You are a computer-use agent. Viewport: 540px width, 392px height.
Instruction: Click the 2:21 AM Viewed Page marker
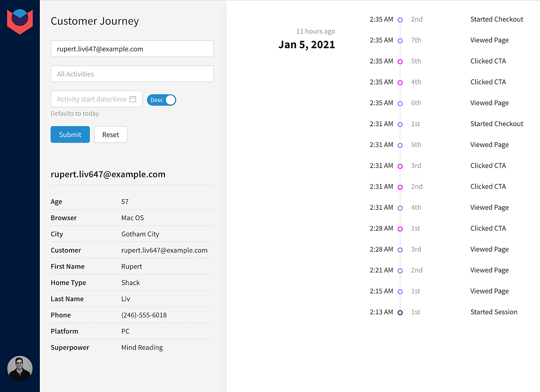tap(400, 271)
